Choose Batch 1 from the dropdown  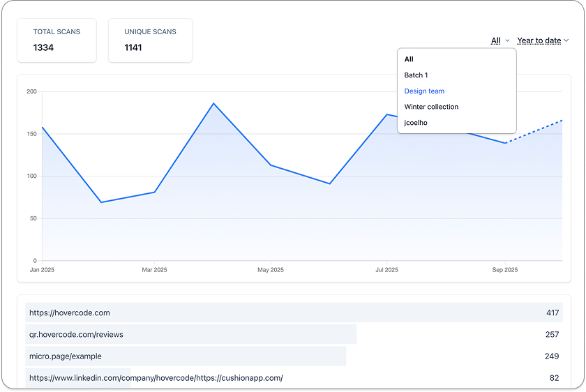pos(416,75)
